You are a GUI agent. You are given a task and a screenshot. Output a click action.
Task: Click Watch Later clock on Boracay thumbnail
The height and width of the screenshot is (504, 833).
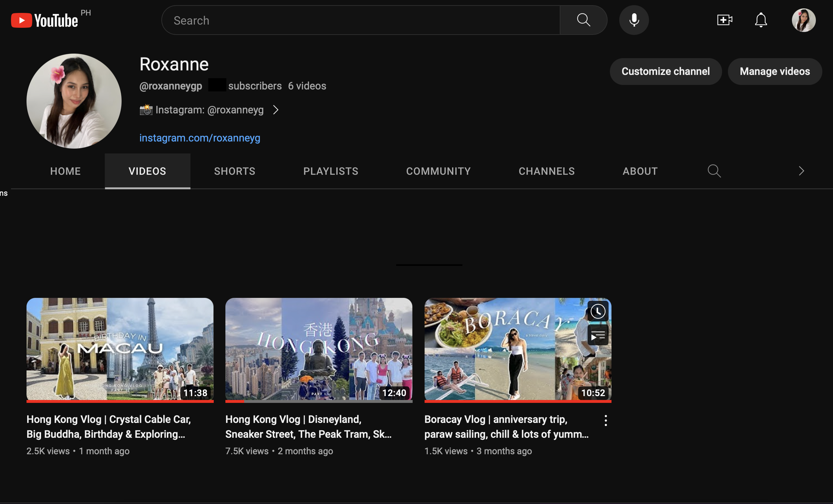point(598,311)
